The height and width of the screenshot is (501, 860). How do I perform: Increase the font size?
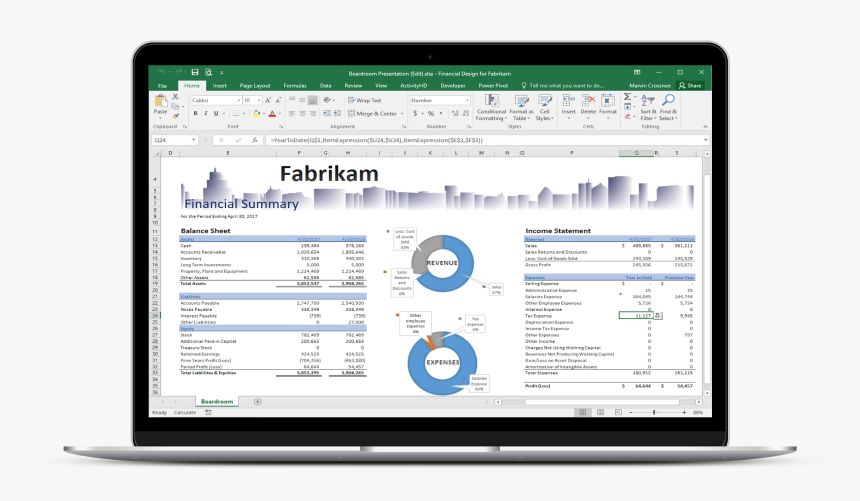(x=268, y=100)
